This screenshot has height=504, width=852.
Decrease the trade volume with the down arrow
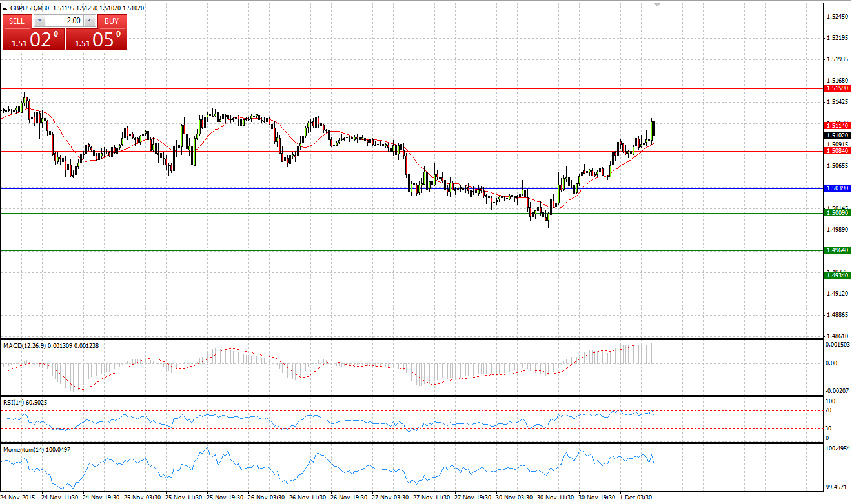[x=39, y=21]
